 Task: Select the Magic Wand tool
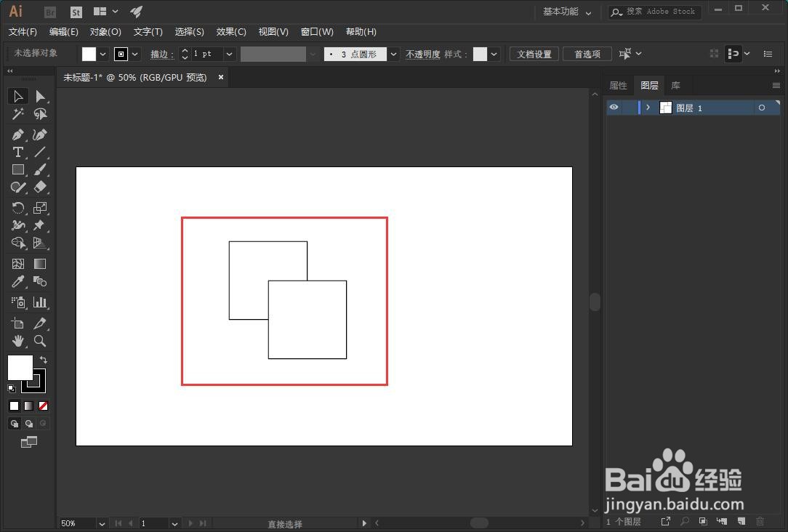17,114
